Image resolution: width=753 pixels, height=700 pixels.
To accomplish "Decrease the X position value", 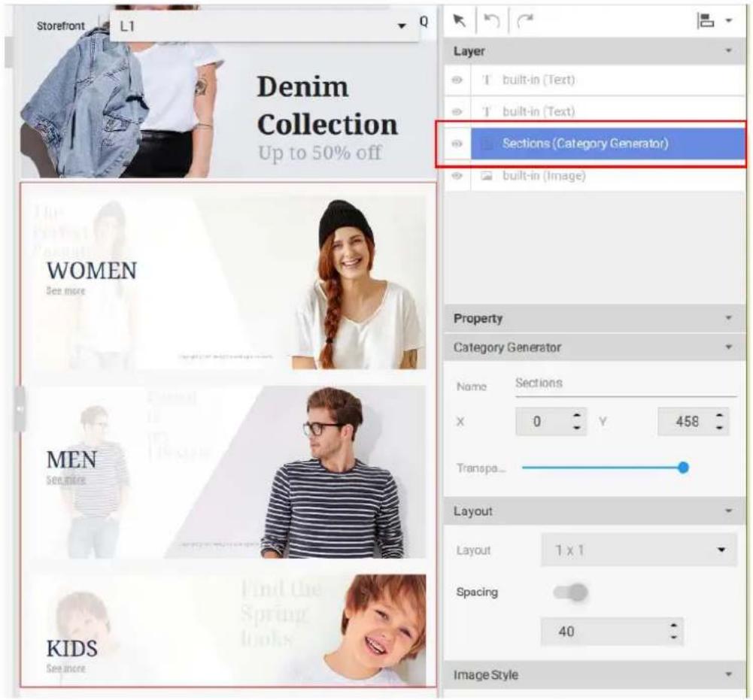I will 577,427.
